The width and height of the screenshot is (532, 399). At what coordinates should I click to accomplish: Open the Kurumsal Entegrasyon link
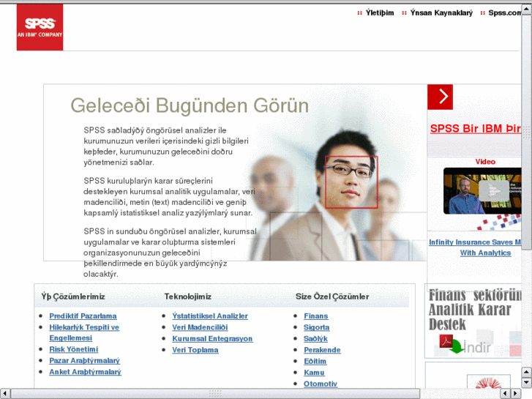[x=212, y=338]
